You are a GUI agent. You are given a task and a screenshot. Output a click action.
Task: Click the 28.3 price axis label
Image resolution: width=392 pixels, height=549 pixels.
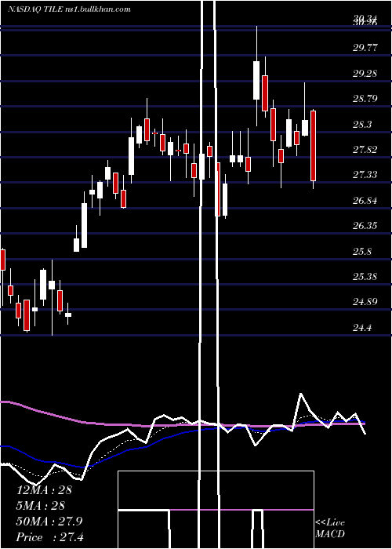tap(362, 125)
